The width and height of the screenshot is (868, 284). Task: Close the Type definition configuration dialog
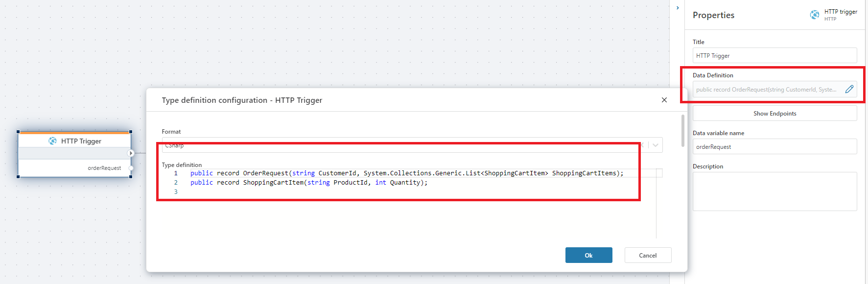tap(664, 100)
